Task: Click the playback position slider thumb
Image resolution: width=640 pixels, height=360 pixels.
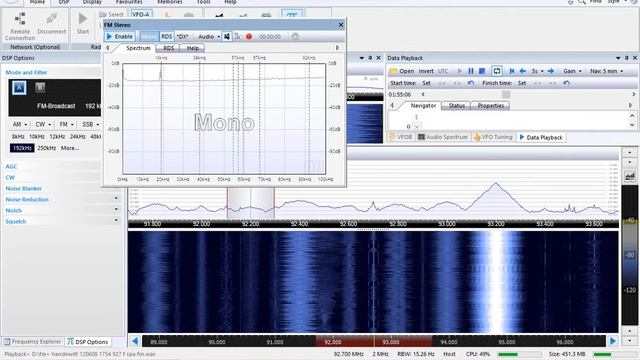Action: point(506,95)
